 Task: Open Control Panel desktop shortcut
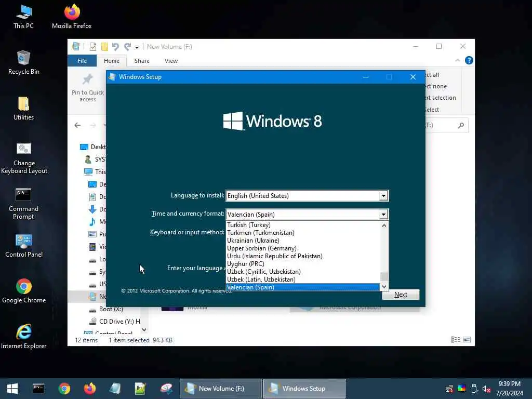24,246
